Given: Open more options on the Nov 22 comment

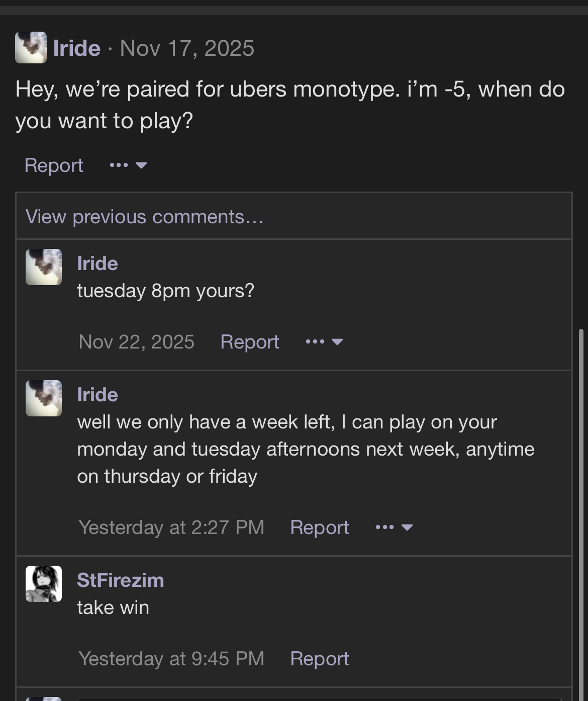Looking at the screenshot, I should click(324, 342).
